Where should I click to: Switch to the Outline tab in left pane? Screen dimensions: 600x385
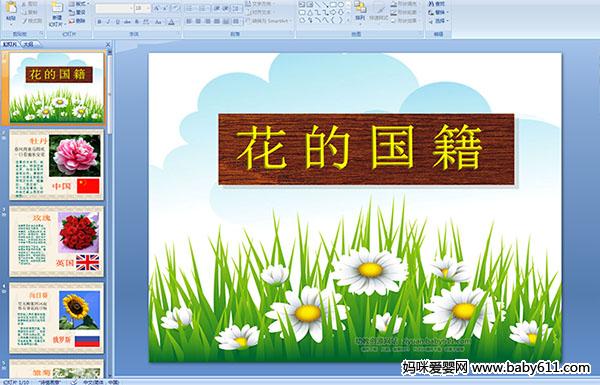point(29,44)
